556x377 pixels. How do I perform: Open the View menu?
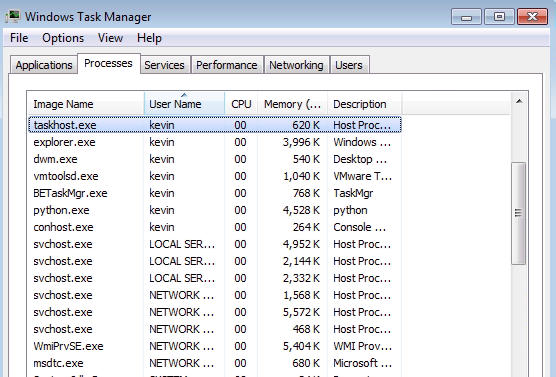pos(110,38)
